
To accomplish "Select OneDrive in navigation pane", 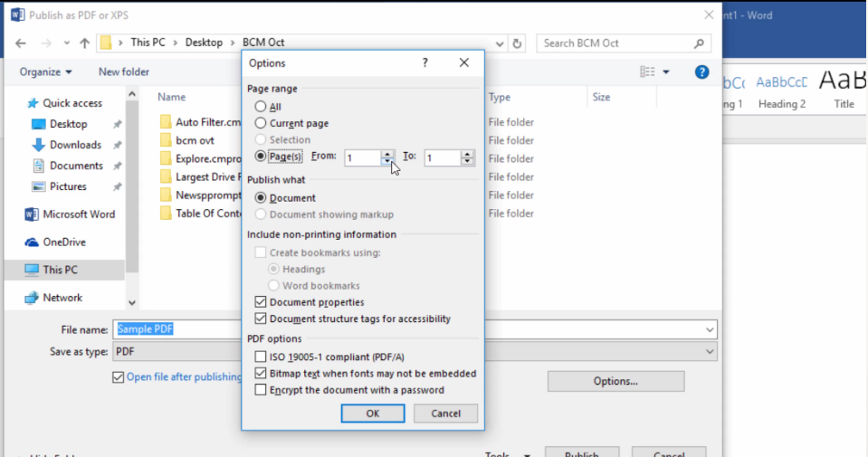I will tap(55, 242).
